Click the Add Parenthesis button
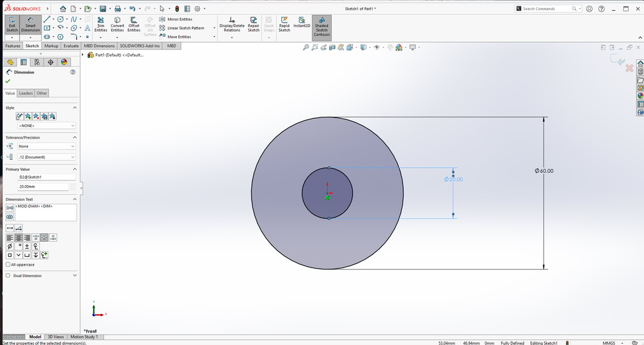Viewport: 644px width, 345px height. coord(10,208)
